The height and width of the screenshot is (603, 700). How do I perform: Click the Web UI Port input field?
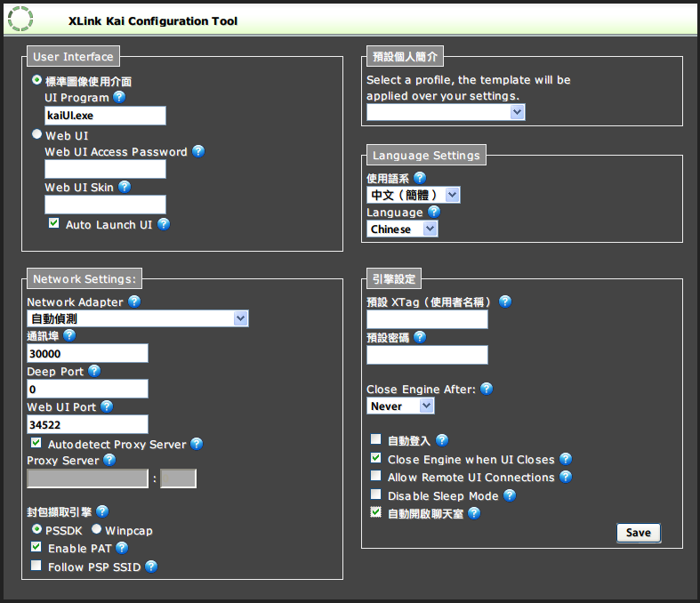[x=87, y=424]
